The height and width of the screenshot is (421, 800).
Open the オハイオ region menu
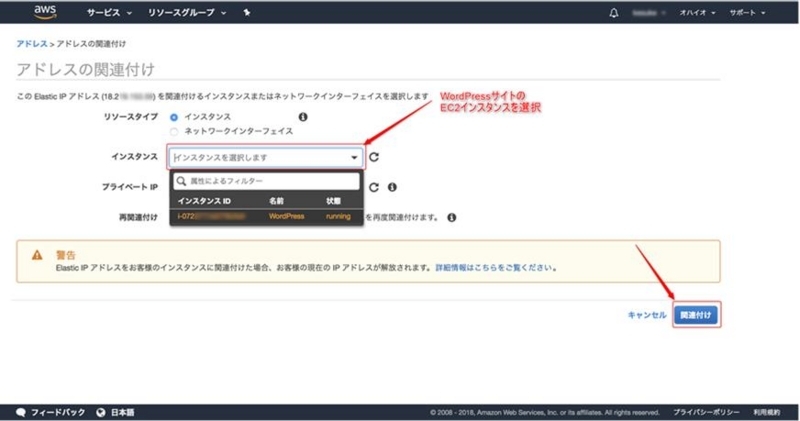pyautogui.click(x=697, y=13)
